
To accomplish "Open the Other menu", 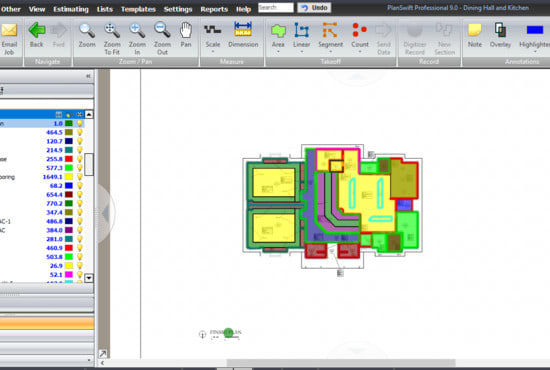I will (11, 9).
